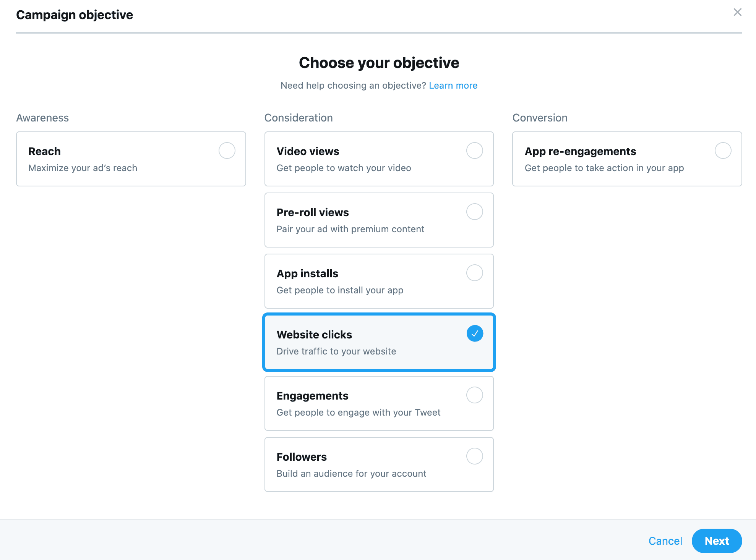Viewport: 756px width, 560px height.
Task: Choose the Engagements objective card
Action: point(379,403)
